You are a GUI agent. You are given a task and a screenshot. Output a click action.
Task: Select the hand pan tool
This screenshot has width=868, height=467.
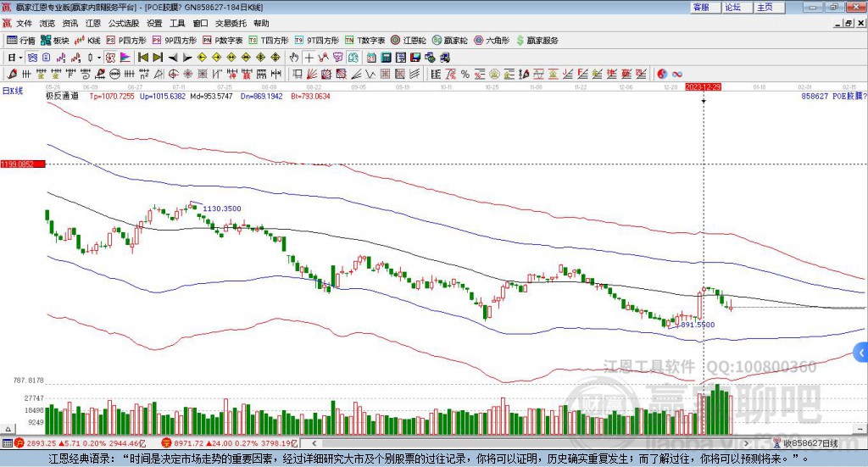coord(294,58)
